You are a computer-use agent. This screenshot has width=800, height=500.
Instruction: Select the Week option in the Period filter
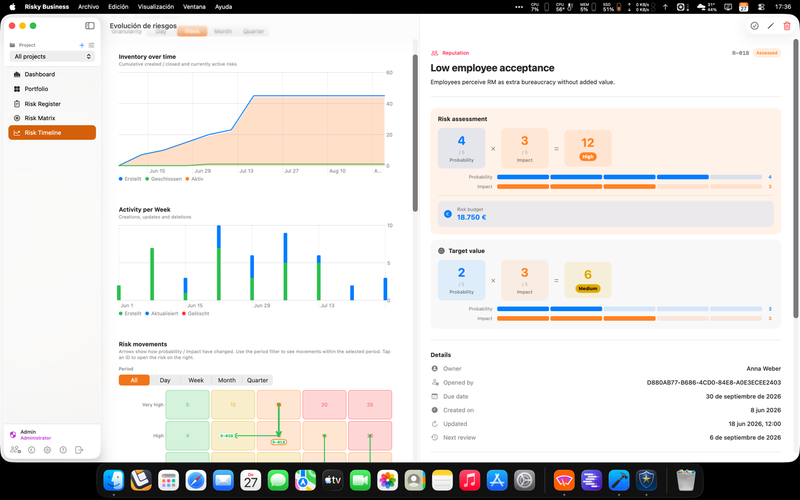pyautogui.click(x=196, y=380)
